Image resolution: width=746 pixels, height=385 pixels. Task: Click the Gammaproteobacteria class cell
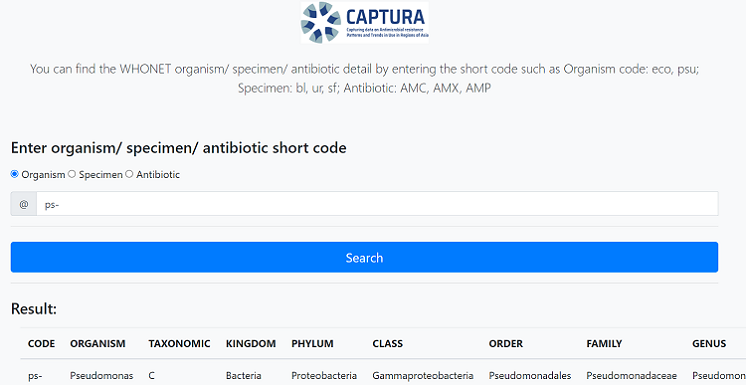click(423, 376)
